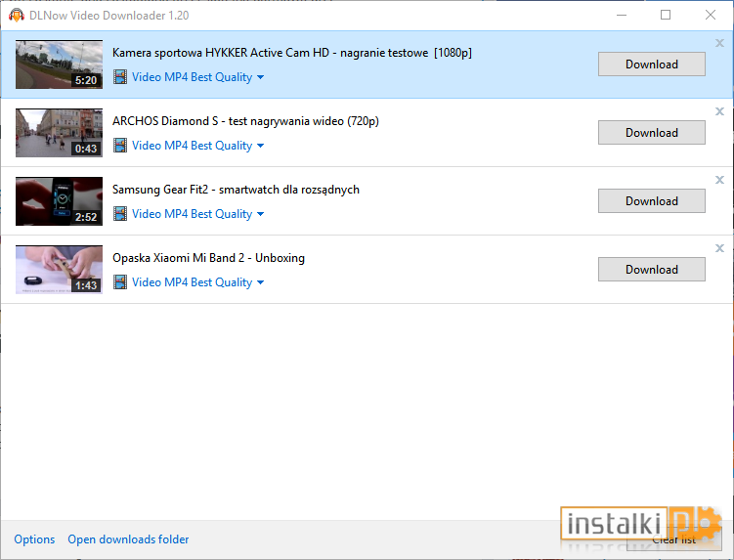Screen dimensions: 734x560
Task: Click film icon beside Samsung Gear Fit2 format
Action: click(x=120, y=213)
